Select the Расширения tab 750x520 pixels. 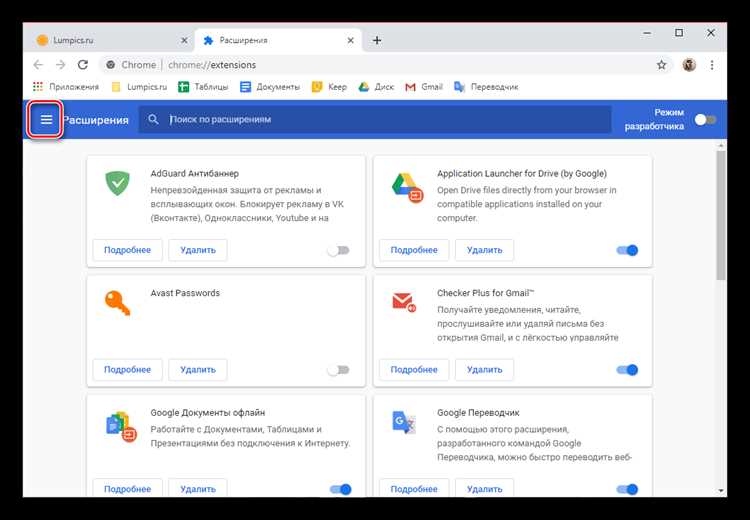pyautogui.click(x=278, y=40)
